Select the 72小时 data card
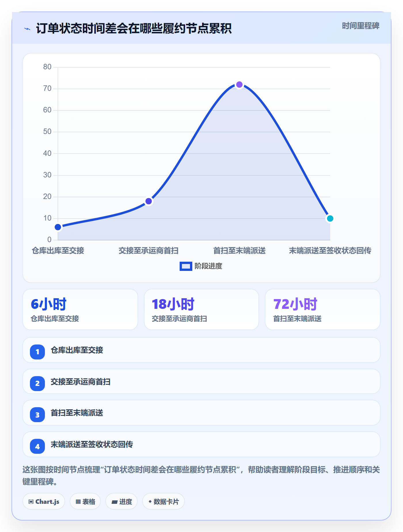 323,309
